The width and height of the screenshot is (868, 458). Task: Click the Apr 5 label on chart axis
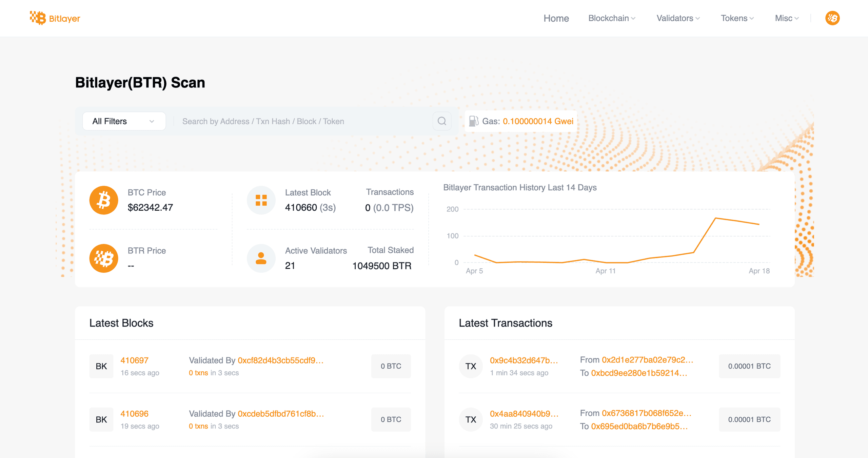(x=474, y=271)
